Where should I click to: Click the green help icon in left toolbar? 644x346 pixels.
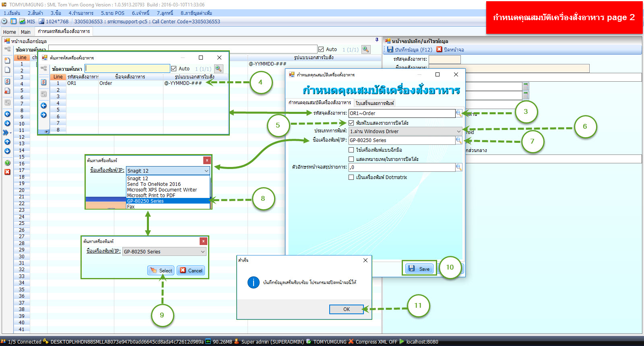pos(7,163)
